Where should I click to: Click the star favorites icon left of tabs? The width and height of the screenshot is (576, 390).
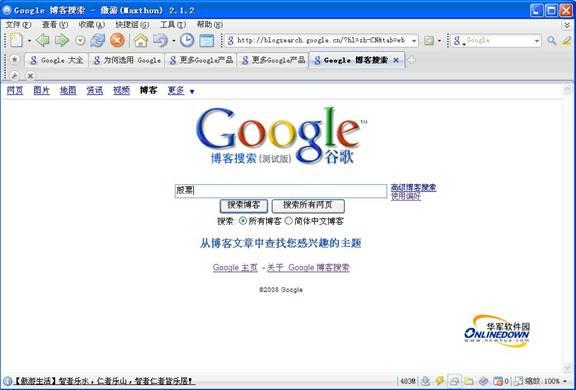tap(14, 59)
